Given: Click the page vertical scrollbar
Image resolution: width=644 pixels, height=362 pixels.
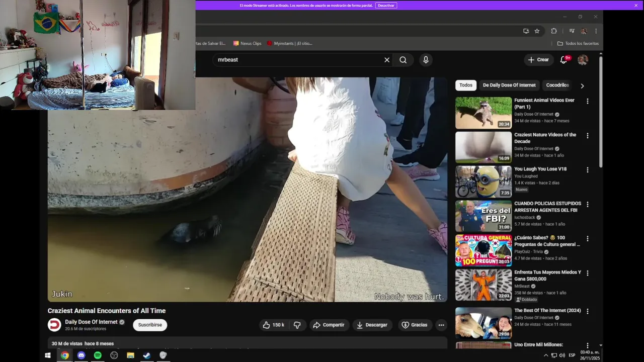Looking at the screenshot, I should click(601, 111).
